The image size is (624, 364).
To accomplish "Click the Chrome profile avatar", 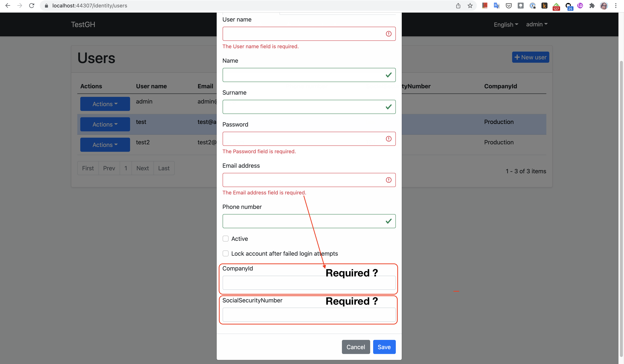I will [604, 6].
